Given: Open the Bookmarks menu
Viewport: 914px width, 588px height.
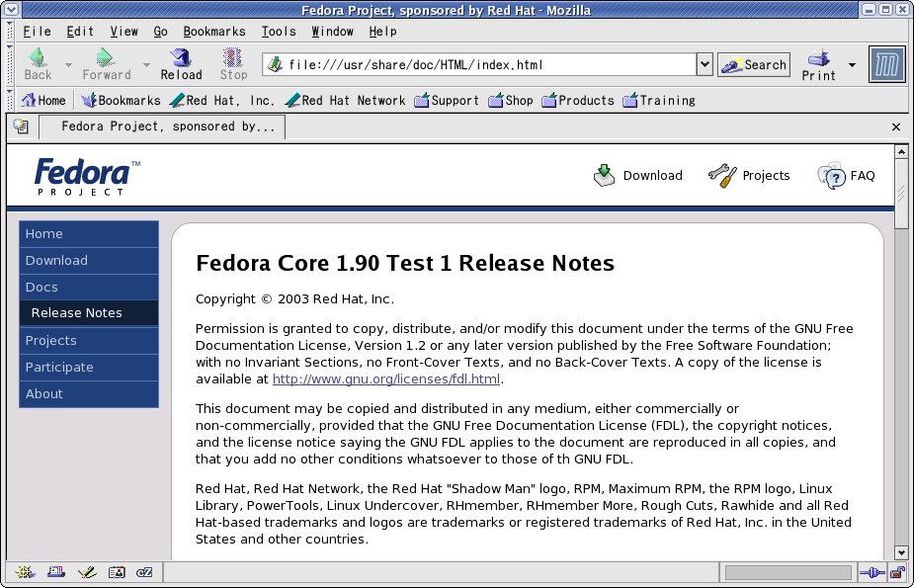Looking at the screenshot, I should coord(214,32).
